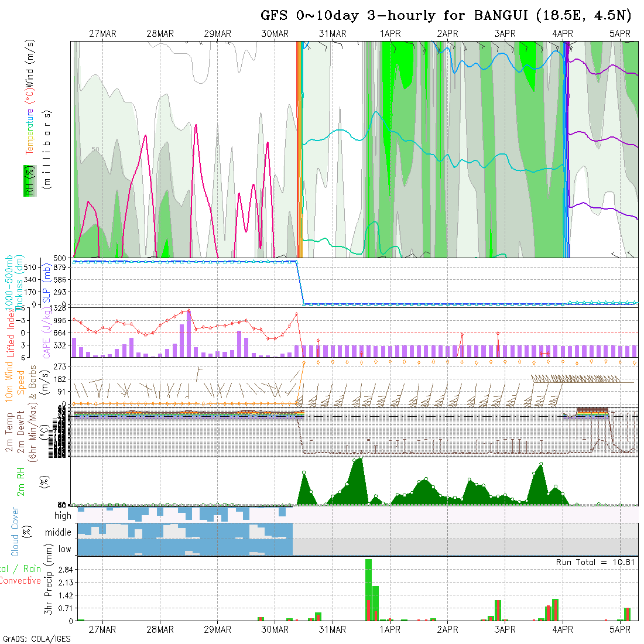Click the 30MAR label on bottom axis
This screenshot has height=644, width=644.
(x=275, y=630)
